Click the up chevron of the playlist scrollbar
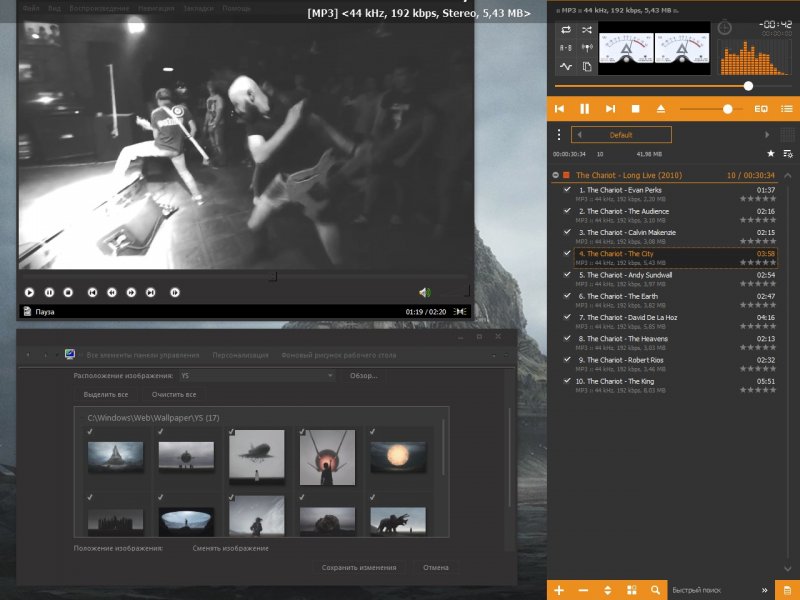800x600 pixels. pyautogui.click(x=788, y=175)
